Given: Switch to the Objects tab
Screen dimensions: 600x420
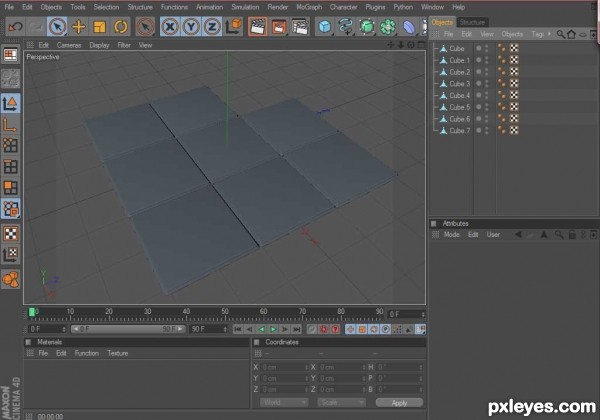Looking at the screenshot, I should pos(442,22).
